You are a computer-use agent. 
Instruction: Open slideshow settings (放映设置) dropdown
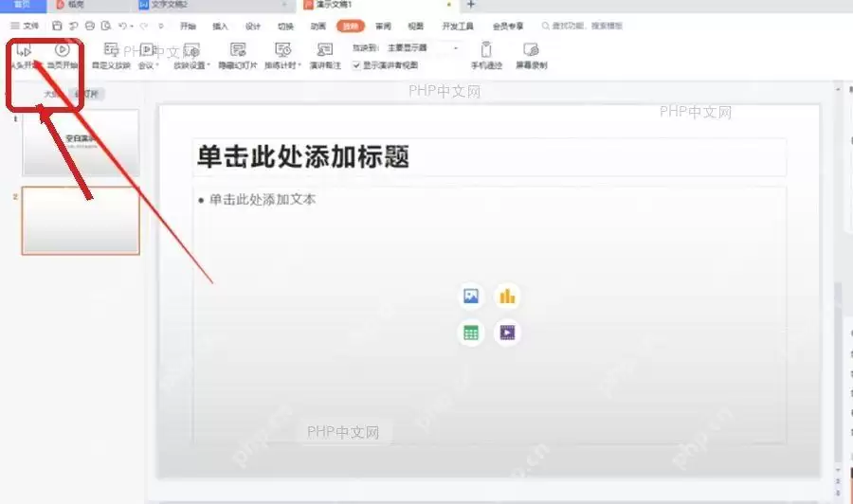(191, 56)
